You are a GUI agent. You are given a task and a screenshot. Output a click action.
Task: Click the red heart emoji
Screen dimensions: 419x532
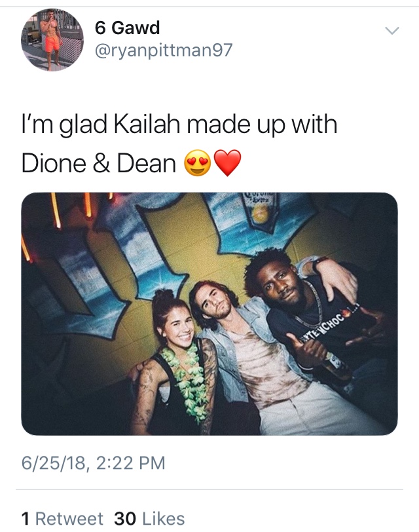228,163
